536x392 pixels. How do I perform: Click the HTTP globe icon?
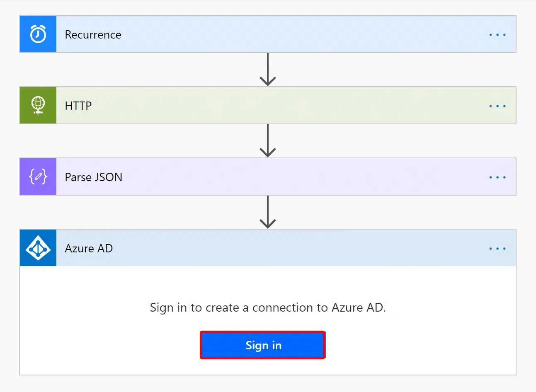click(x=38, y=105)
